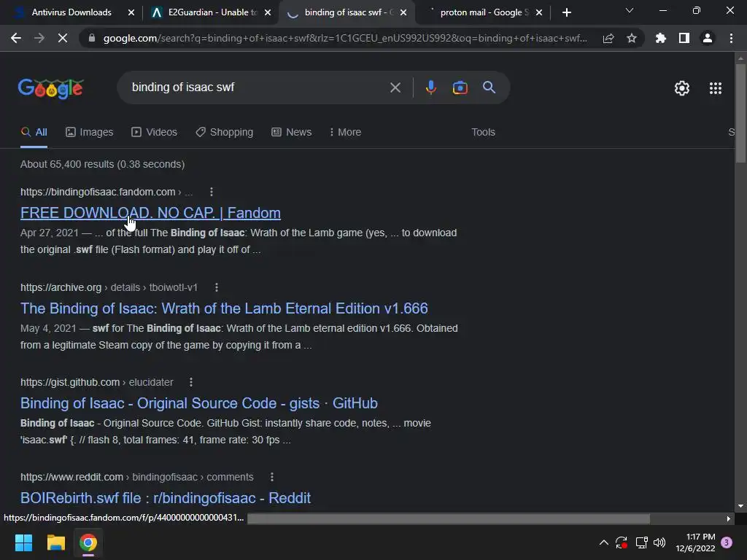Click the Google logo
Screen dimensions: 747x560
click(51, 88)
